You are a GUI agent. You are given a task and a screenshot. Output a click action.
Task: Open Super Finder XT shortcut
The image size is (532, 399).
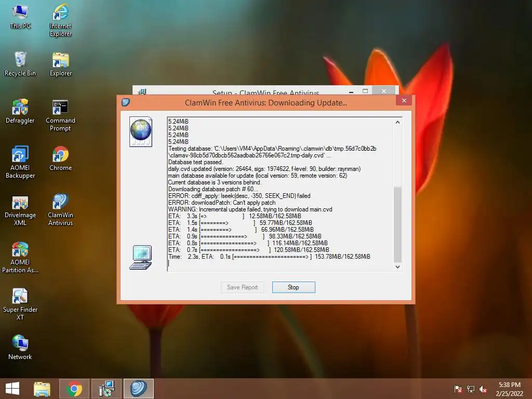[20, 304]
